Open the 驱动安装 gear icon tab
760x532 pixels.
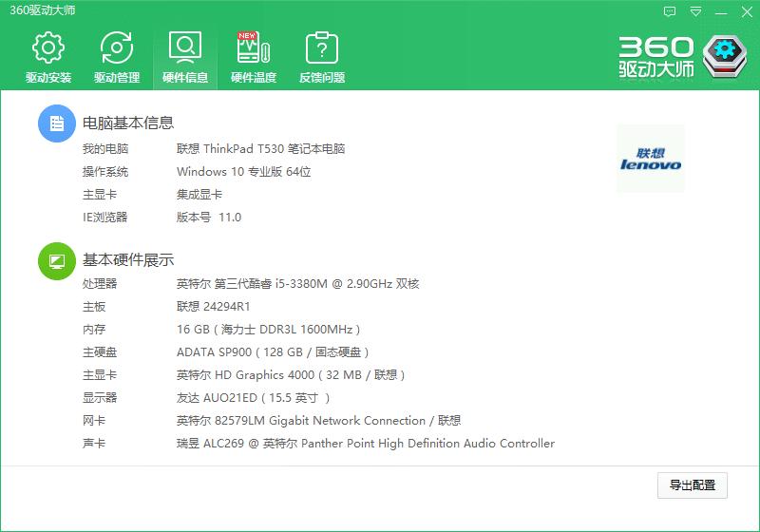point(48,57)
